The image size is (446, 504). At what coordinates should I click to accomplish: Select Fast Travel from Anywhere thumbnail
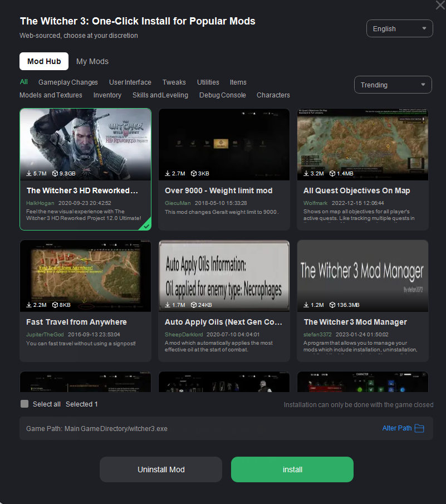[86, 276]
